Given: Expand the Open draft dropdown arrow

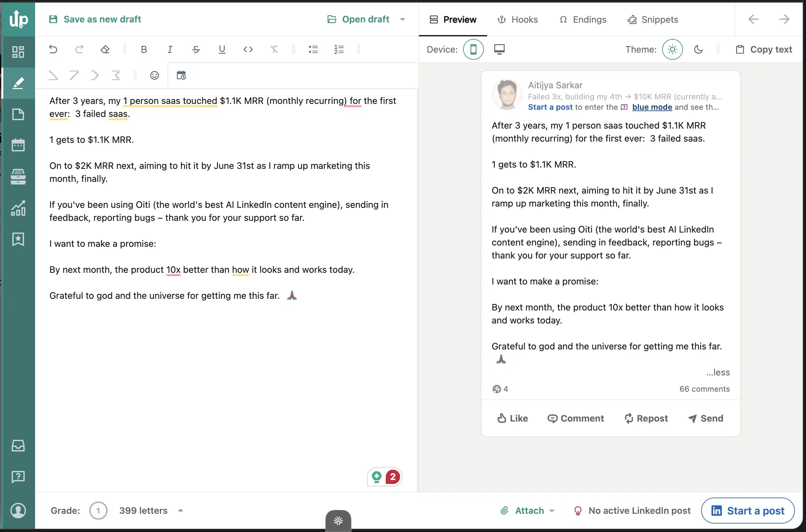Looking at the screenshot, I should click(x=403, y=19).
